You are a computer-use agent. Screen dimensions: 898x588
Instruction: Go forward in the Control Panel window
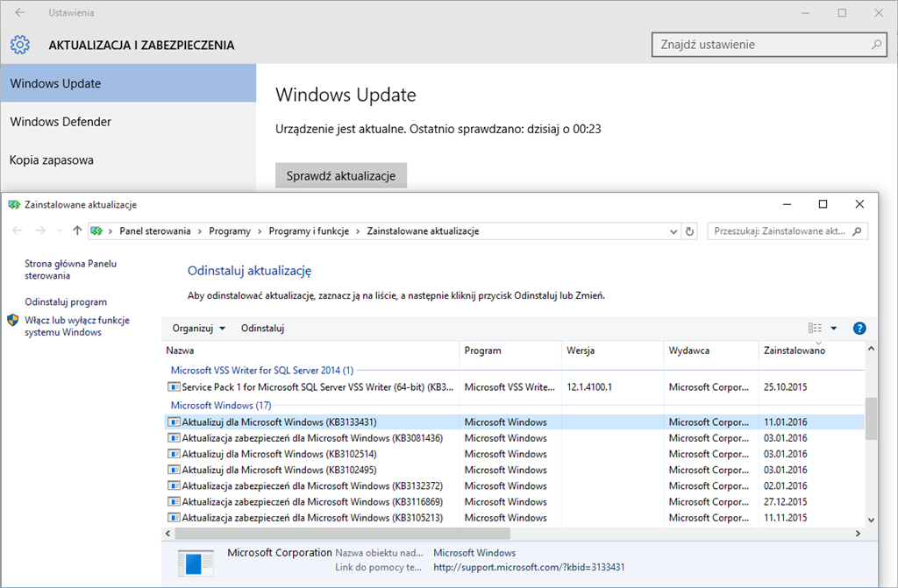[x=40, y=230]
